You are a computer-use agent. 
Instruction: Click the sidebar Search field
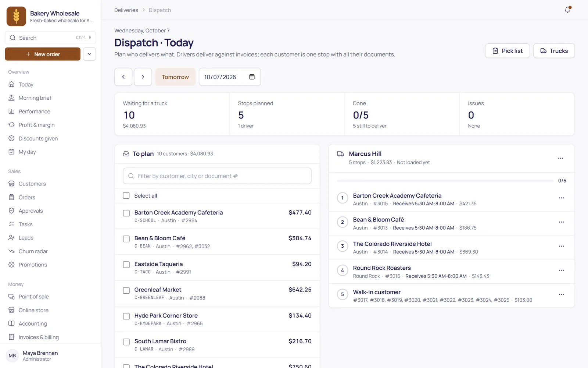tap(50, 38)
